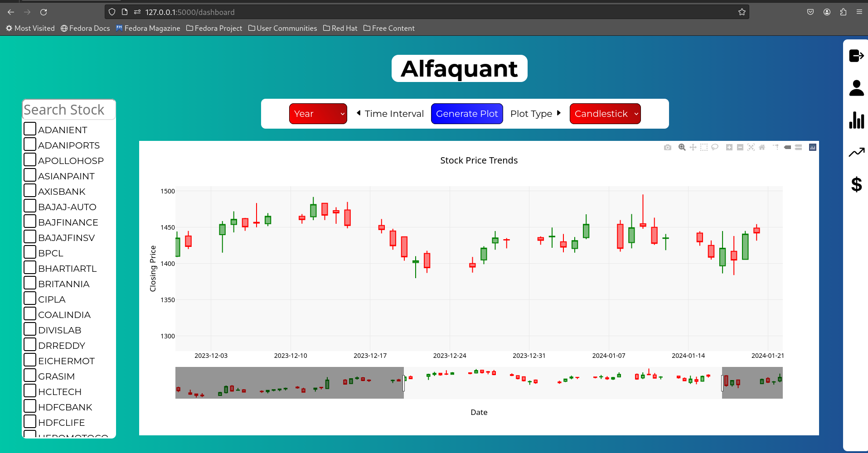Compare data on hover icon
The height and width of the screenshot is (453, 868).
click(x=799, y=147)
